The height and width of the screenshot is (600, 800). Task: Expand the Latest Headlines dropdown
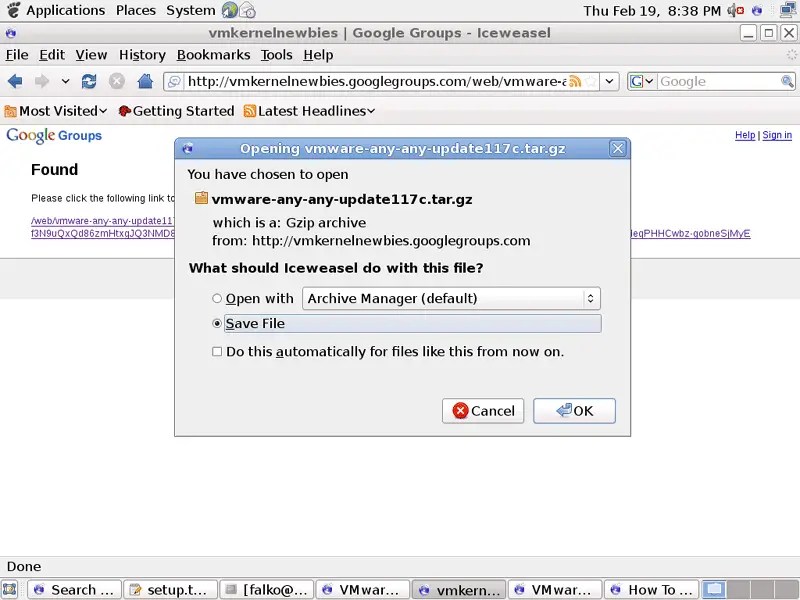tap(371, 111)
